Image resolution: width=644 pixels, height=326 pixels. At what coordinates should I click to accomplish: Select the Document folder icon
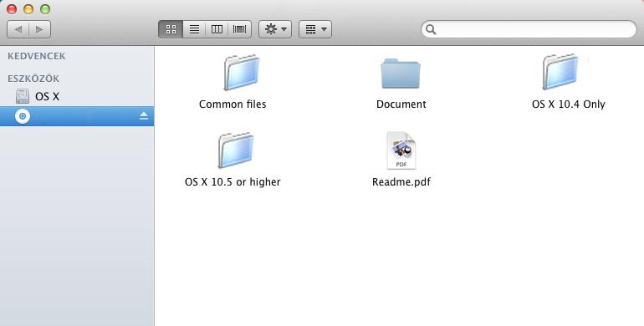point(401,74)
